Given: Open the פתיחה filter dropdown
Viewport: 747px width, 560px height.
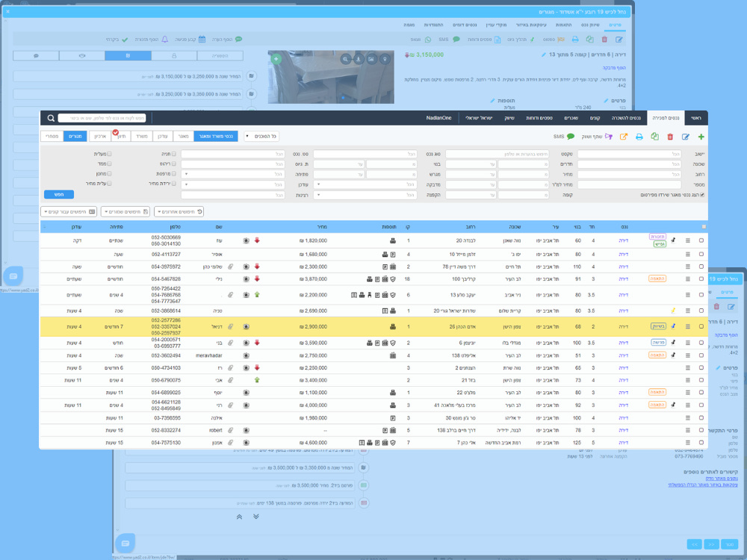Looking at the screenshot, I should pos(233,174).
